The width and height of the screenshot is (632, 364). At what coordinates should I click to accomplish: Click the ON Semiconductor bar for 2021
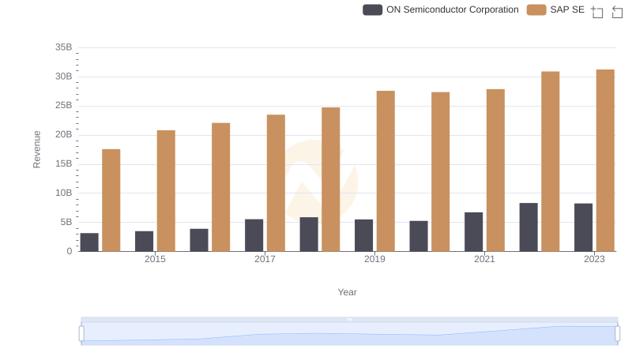point(473,232)
